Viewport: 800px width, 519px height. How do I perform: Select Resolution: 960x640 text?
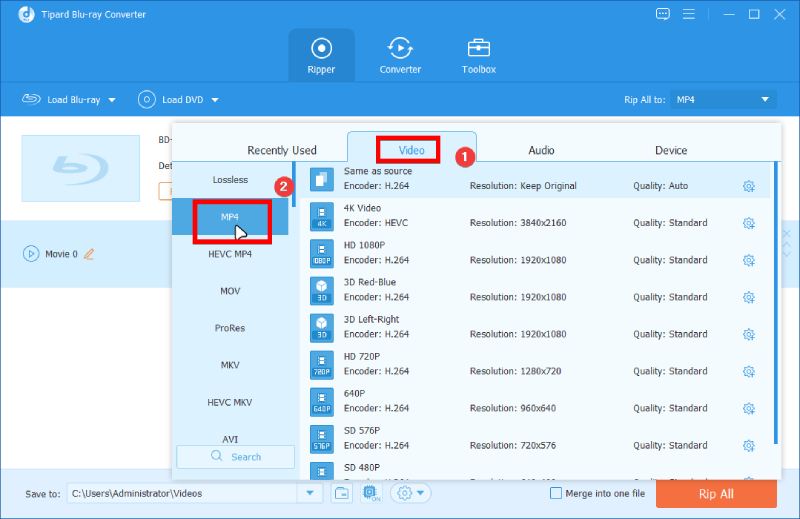(x=513, y=408)
